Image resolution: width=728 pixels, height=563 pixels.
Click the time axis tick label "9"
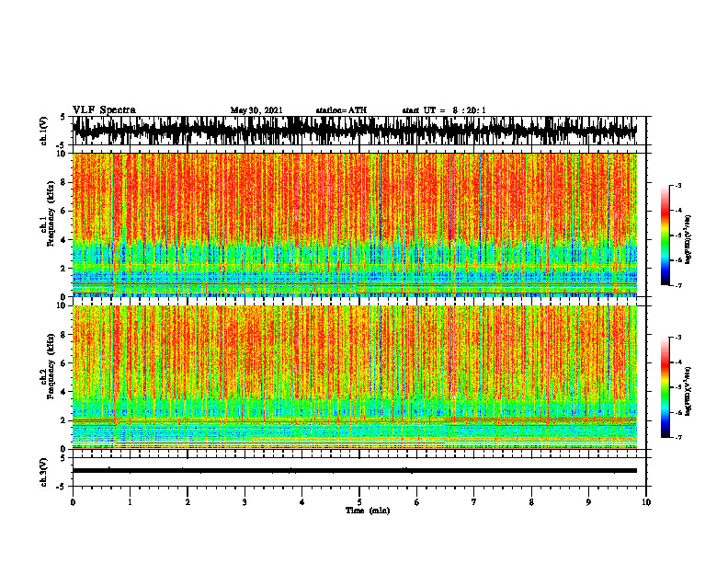click(588, 502)
